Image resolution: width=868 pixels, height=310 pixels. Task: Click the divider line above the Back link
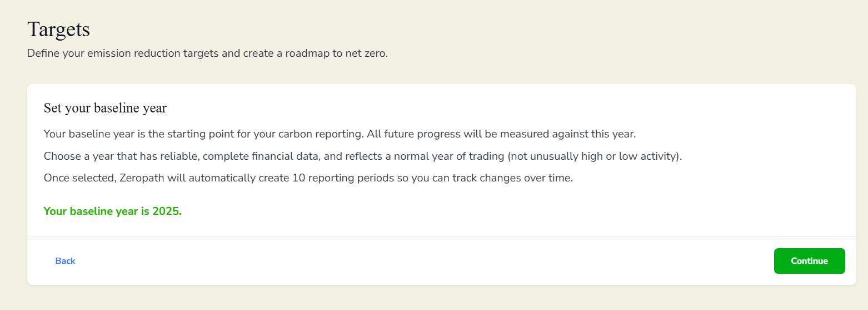[x=441, y=237]
